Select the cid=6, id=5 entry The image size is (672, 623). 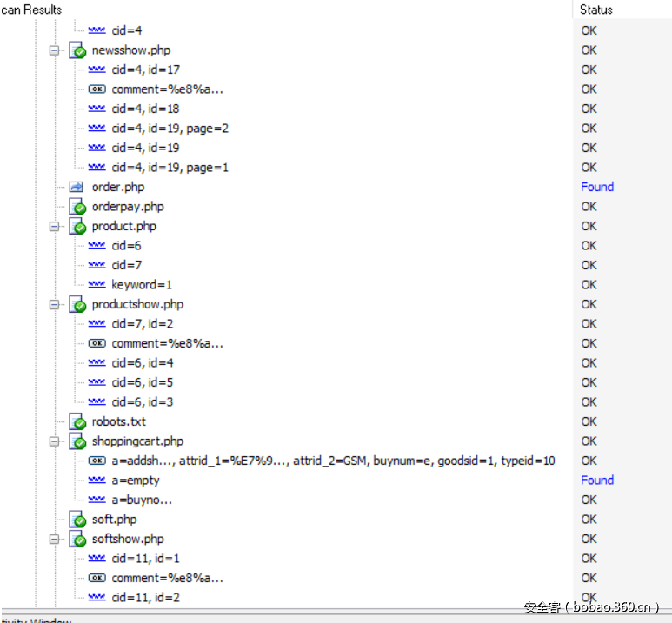pos(142,382)
